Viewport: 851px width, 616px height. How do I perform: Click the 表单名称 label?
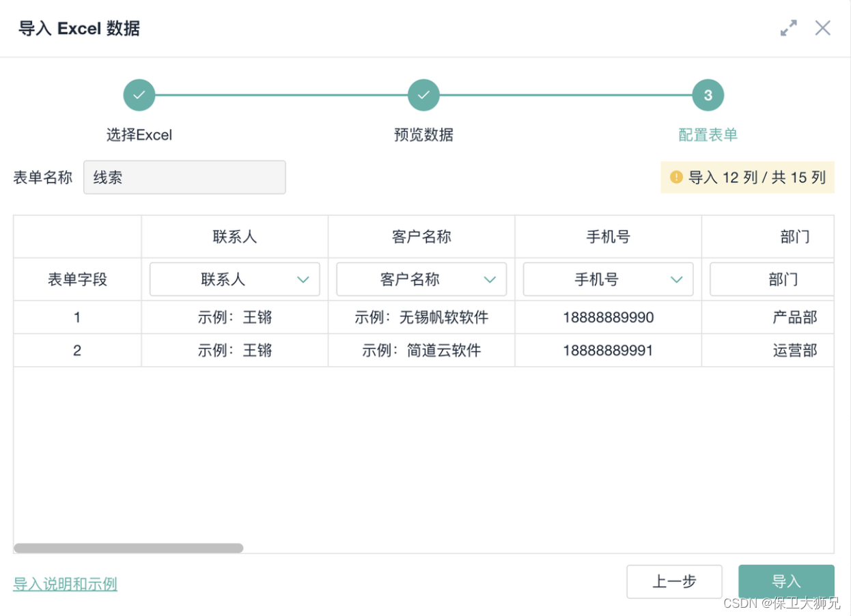pyautogui.click(x=43, y=178)
